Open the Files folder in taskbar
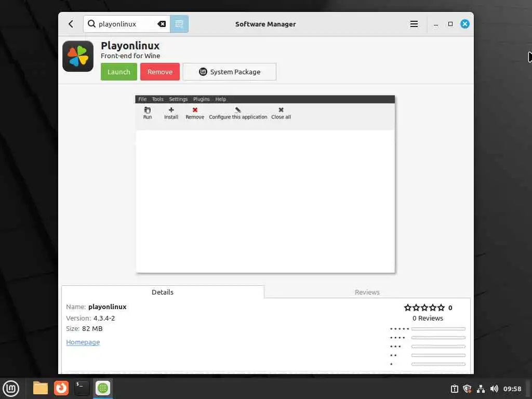 pyautogui.click(x=41, y=388)
